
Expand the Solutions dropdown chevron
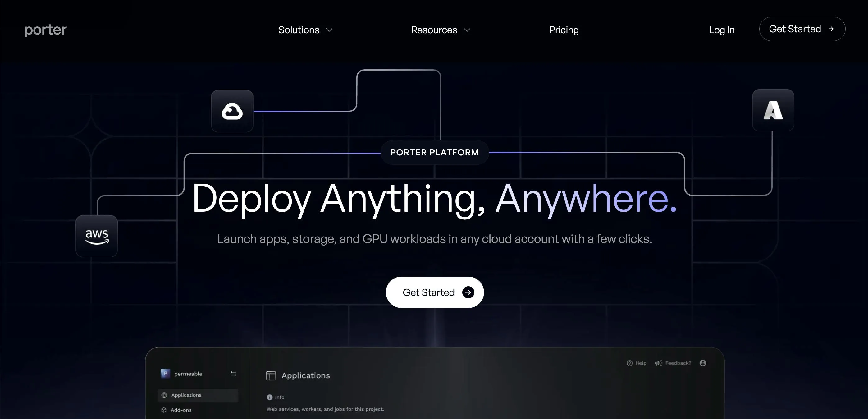(329, 30)
